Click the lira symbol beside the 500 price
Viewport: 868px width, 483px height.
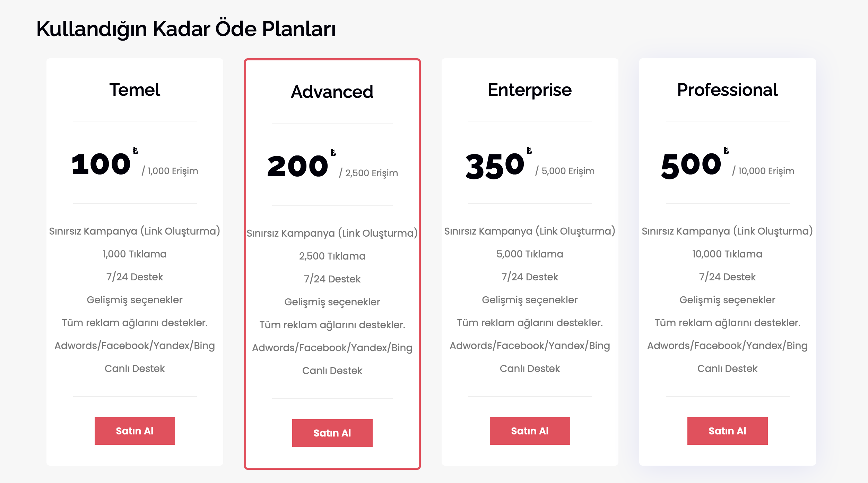click(726, 151)
